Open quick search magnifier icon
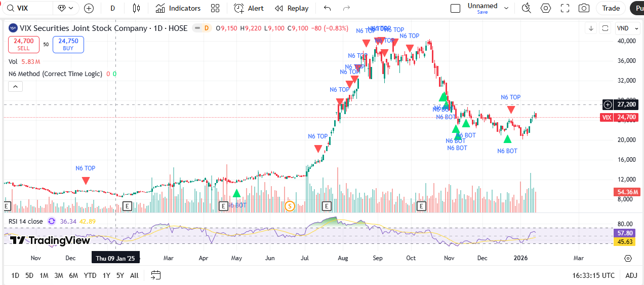The width and height of the screenshot is (644, 285). click(527, 8)
